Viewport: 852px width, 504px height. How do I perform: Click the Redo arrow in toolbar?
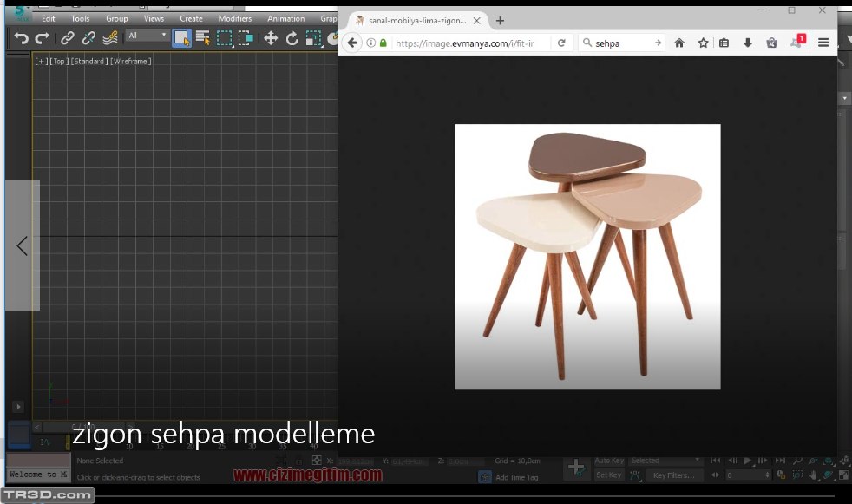point(42,38)
